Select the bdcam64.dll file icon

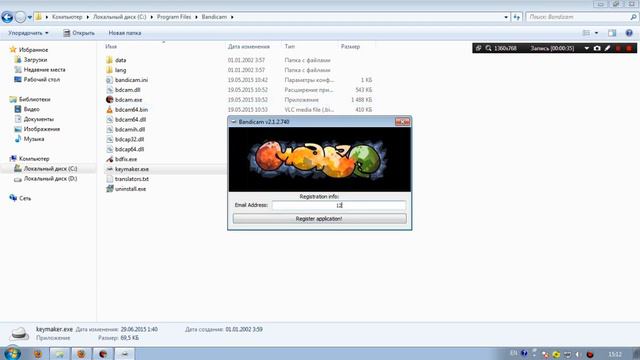click(x=109, y=119)
